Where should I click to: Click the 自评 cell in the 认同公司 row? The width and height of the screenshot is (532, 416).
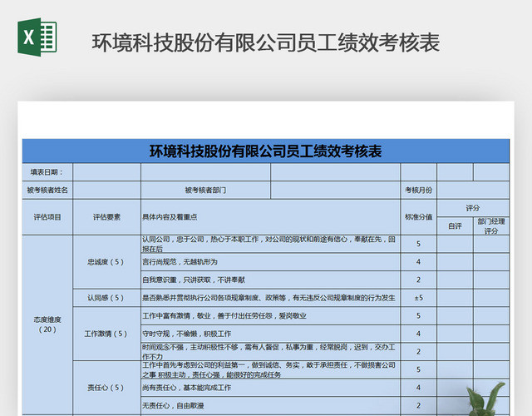pyautogui.click(x=455, y=244)
